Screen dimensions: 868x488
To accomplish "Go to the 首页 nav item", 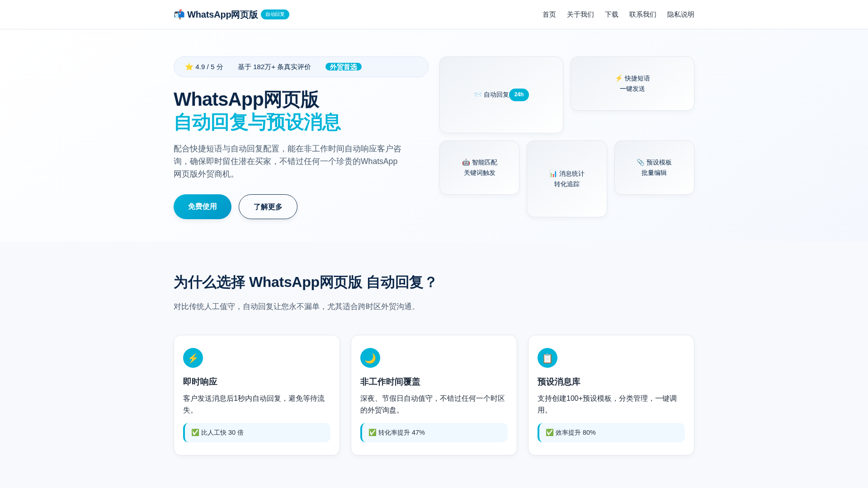I will click(x=549, y=14).
